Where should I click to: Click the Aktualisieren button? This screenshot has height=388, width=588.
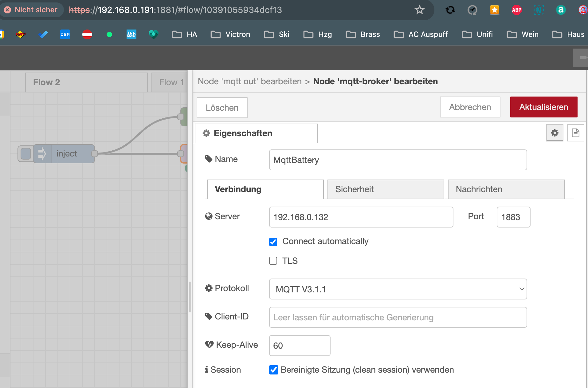click(543, 107)
